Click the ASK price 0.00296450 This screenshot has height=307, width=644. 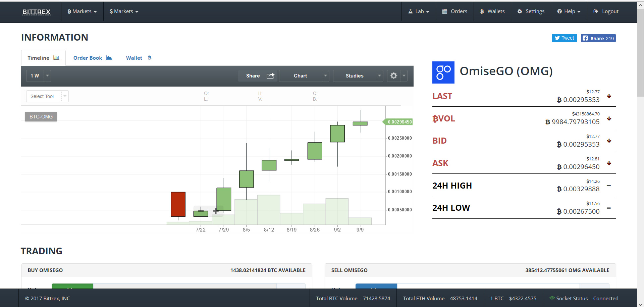coord(578,167)
